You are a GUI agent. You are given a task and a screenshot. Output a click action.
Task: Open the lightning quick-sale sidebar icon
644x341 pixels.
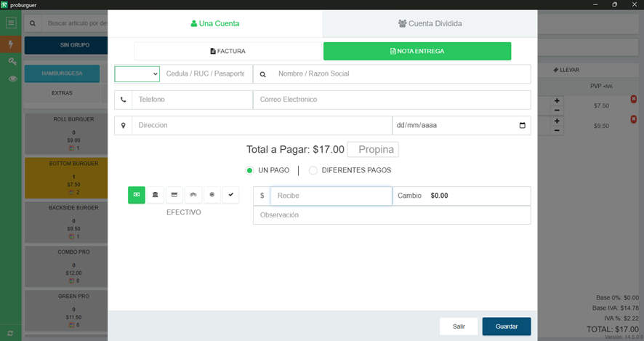point(11,44)
